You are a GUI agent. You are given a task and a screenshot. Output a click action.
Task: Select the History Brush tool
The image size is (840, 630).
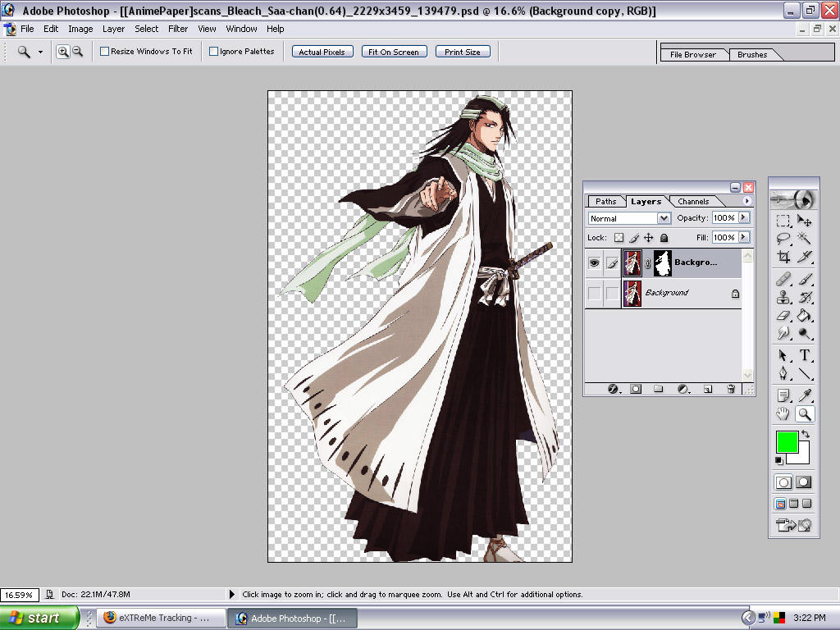804,297
